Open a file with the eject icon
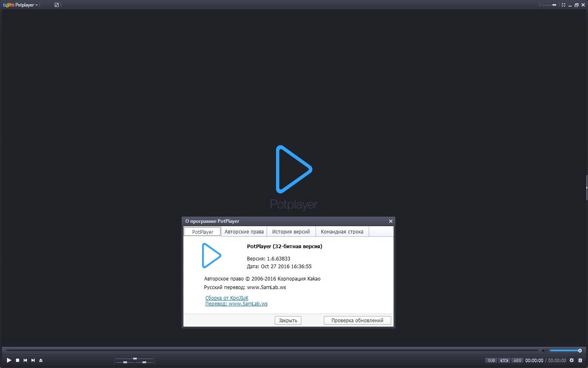The width and height of the screenshot is (588, 368). coord(41,360)
